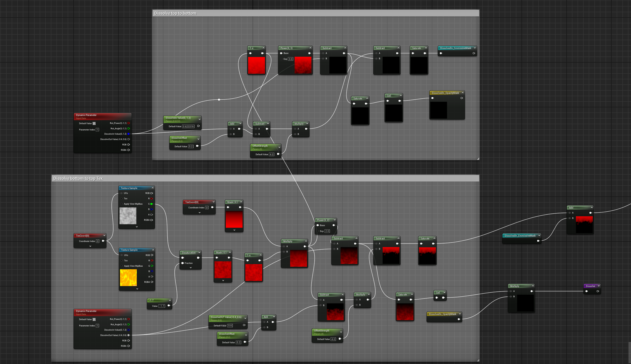The image size is (631, 364).
Task: Click the 0.623319 Default Value field
Action: 188,126
